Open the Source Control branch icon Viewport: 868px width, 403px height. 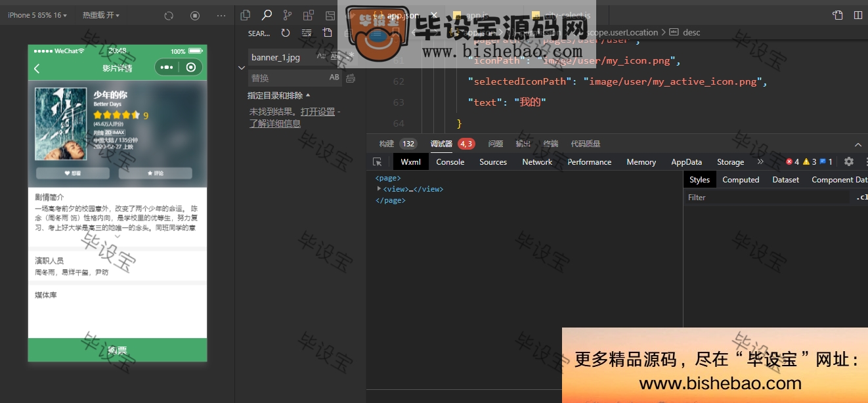point(288,15)
